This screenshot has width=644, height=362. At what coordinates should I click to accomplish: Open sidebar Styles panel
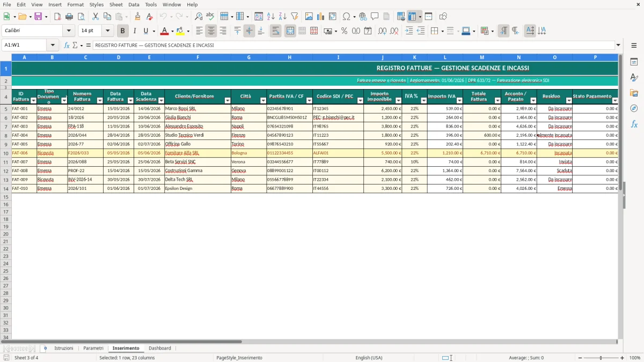click(x=634, y=77)
